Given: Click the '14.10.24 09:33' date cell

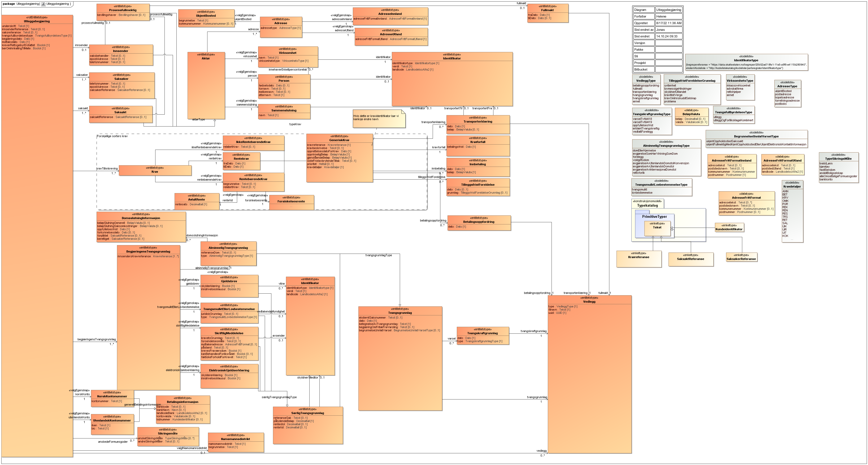Looking at the screenshot, I should pos(669,36).
